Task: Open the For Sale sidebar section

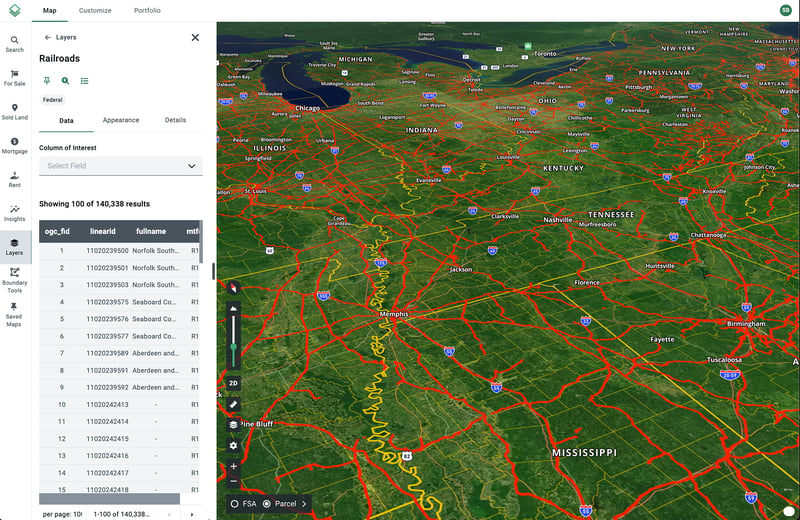Action: (15, 78)
